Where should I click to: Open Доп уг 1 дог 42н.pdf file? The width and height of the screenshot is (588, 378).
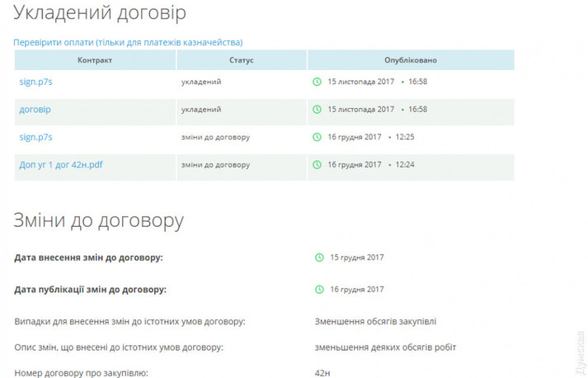tap(61, 164)
